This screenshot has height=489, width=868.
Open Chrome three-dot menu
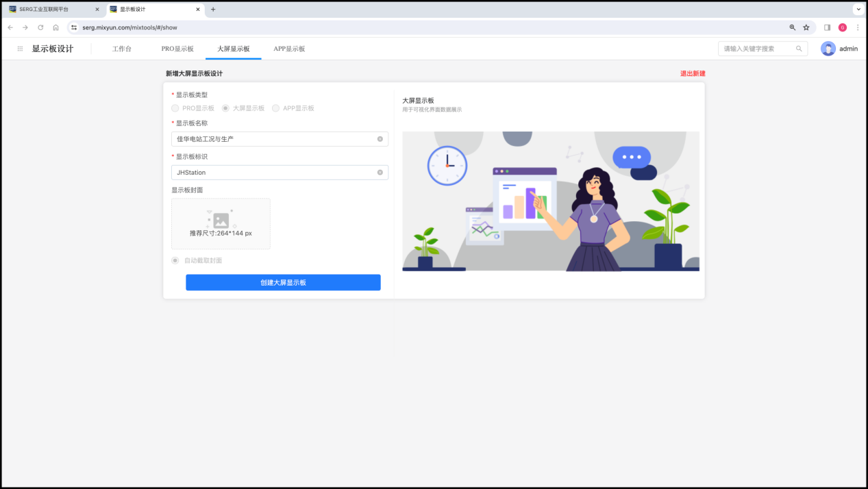(x=858, y=27)
